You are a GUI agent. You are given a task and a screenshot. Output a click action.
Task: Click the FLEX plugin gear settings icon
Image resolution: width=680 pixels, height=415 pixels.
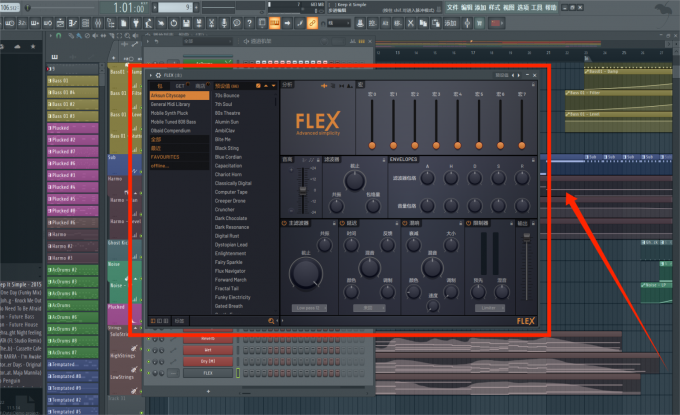click(x=157, y=75)
